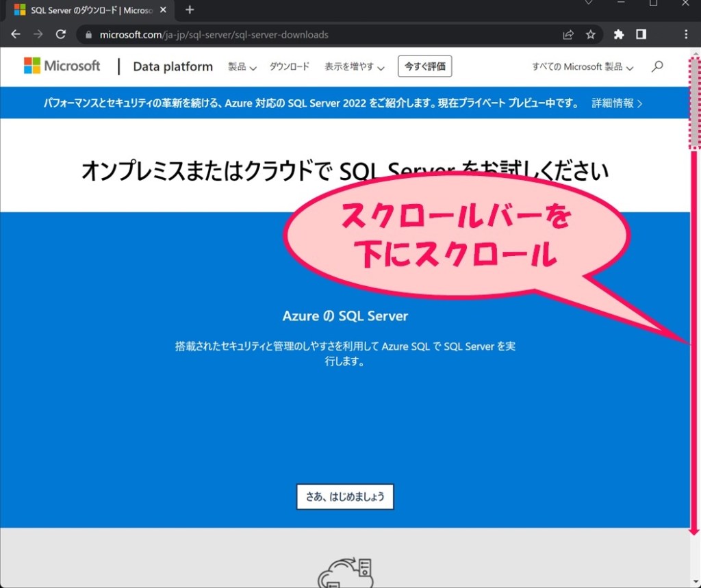Click the 搭載されたセキュリティ description paragraph

(345, 353)
